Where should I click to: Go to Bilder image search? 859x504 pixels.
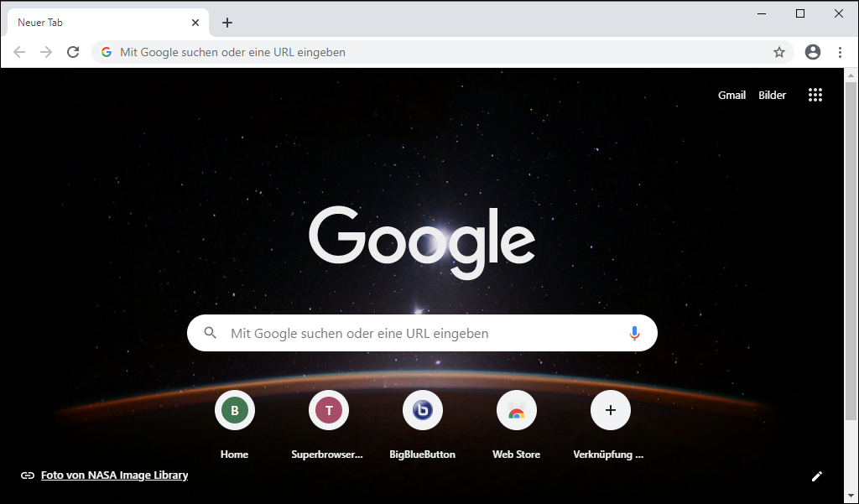pyautogui.click(x=772, y=96)
